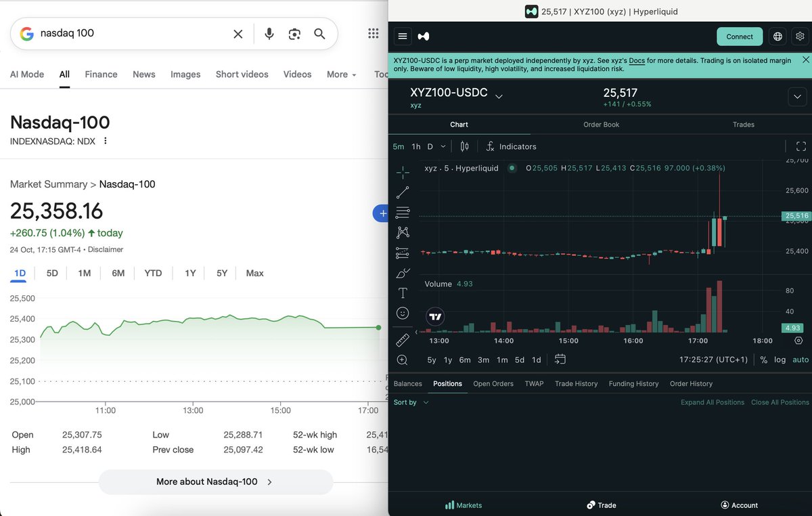Screen dimensions: 812x516
Task: Set chart range to 1d
Action: pyautogui.click(x=536, y=360)
